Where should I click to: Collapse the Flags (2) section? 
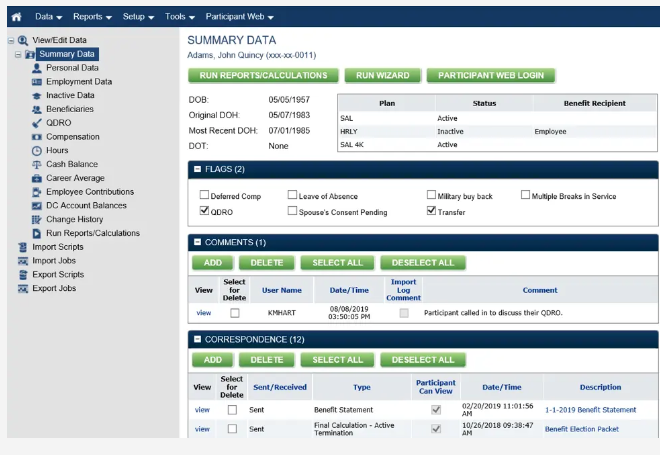pos(197,169)
